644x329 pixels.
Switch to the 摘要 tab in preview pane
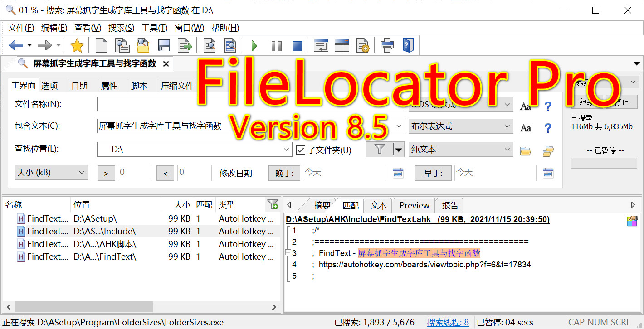coord(322,205)
